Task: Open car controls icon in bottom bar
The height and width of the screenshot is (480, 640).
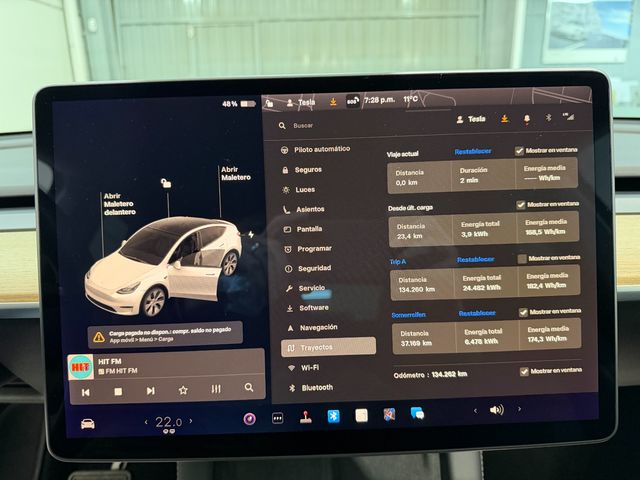Action: [87, 424]
